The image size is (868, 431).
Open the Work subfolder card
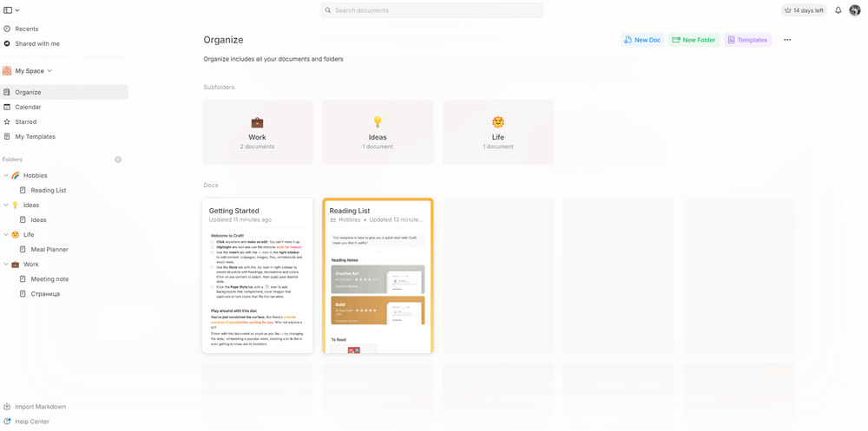(x=258, y=132)
